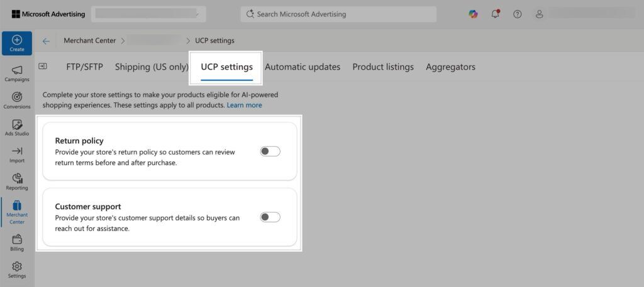Viewport: 644px width, 287px height.
Task: Enable the Return policy toggle
Action: 270,151
